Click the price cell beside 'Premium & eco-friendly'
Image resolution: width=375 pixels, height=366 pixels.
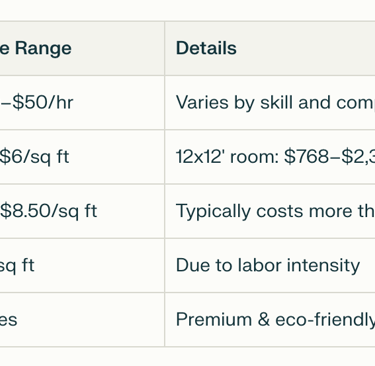(x=82, y=320)
